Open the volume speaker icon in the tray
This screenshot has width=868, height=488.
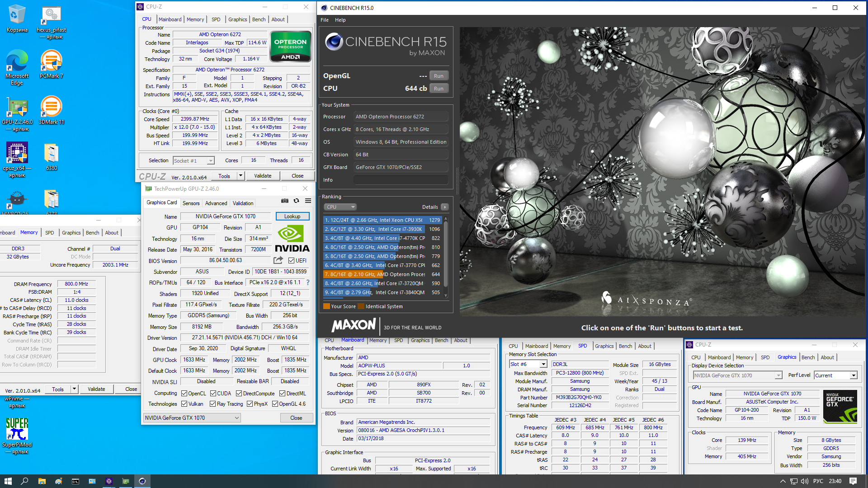point(805,481)
